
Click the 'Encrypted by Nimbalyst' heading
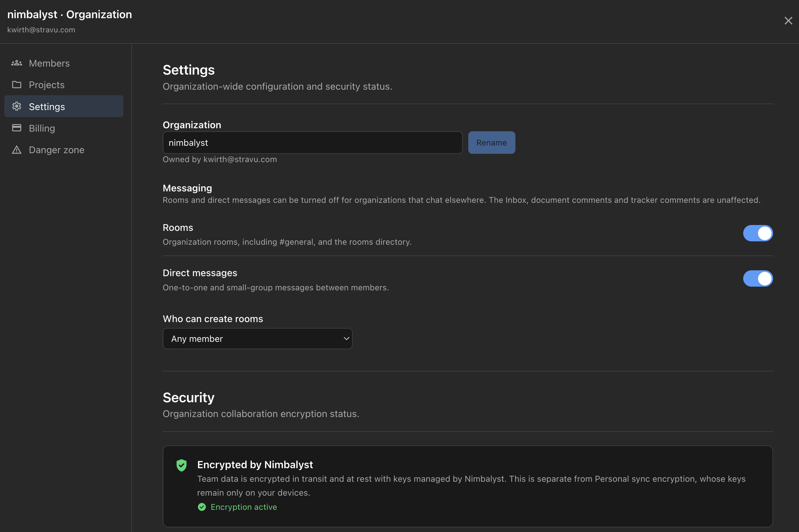(255, 464)
